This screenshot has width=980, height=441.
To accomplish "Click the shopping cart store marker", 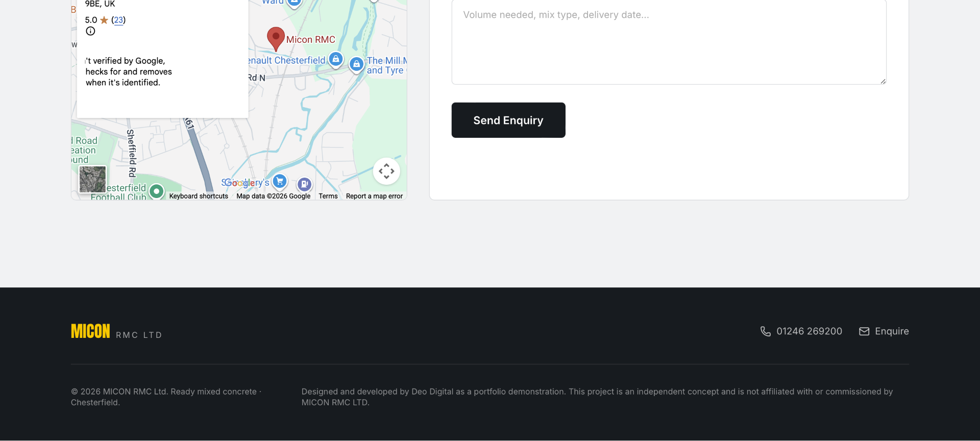I will (x=280, y=181).
